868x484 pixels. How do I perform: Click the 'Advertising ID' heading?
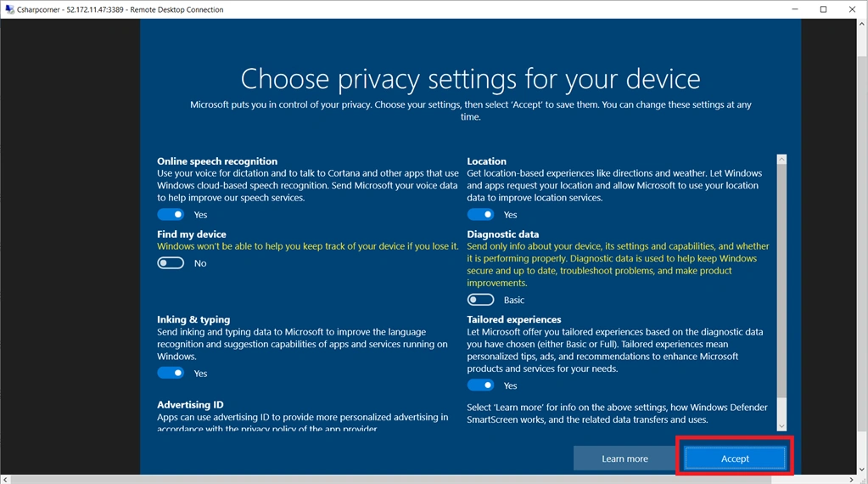click(x=190, y=405)
